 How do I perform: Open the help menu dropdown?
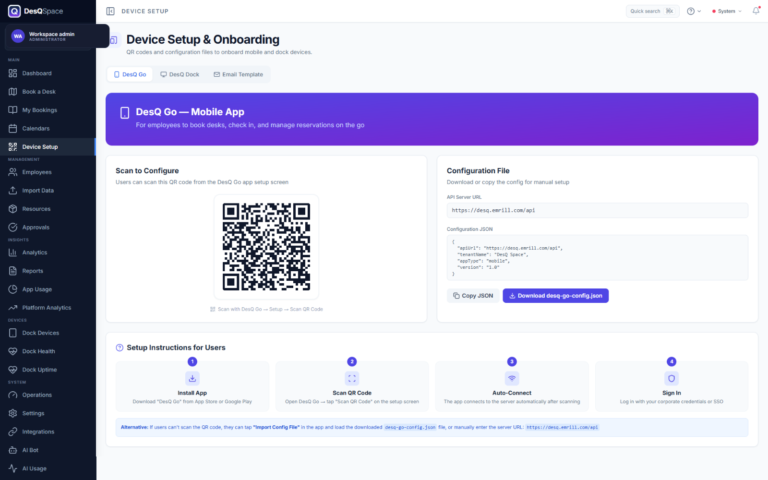point(694,11)
